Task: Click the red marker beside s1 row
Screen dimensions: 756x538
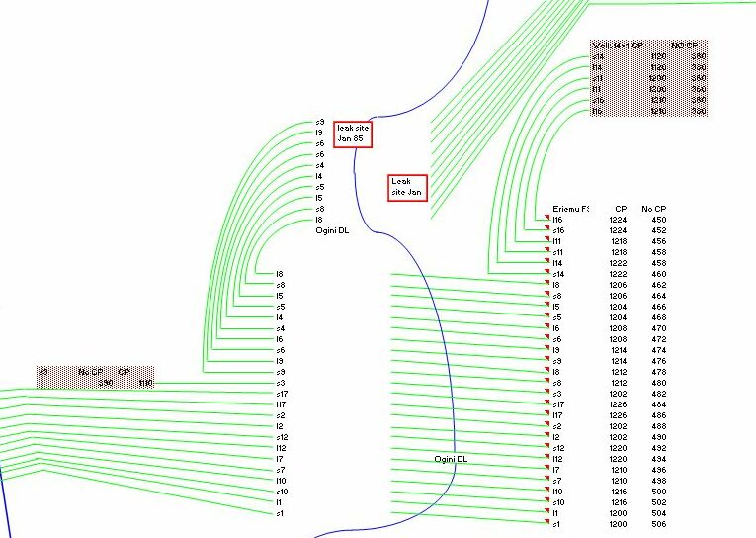Action: (x=546, y=522)
